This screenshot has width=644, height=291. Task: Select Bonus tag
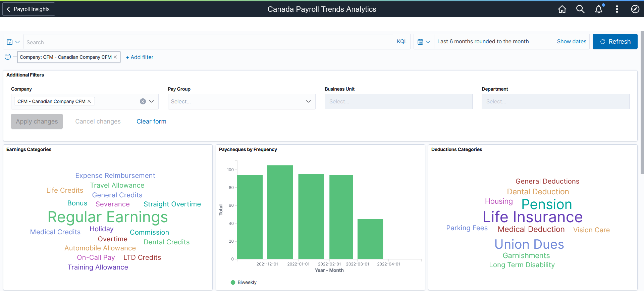coord(77,203)
